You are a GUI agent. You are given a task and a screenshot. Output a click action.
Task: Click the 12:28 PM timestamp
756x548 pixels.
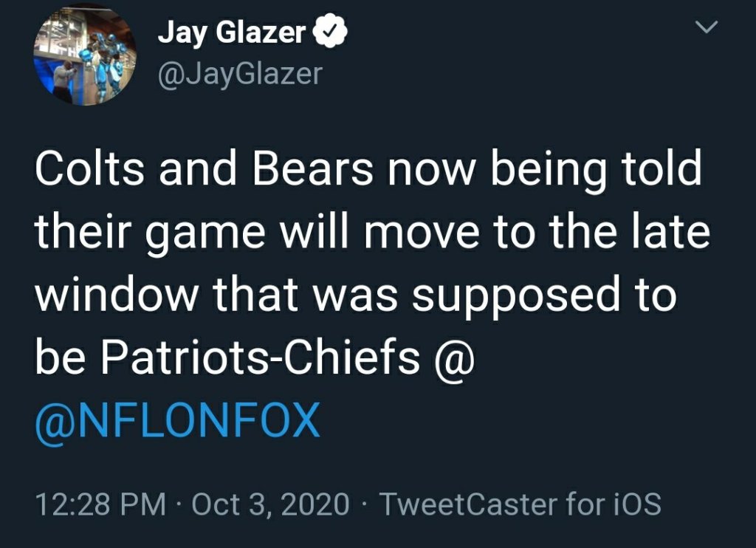[x=100, y=504]
